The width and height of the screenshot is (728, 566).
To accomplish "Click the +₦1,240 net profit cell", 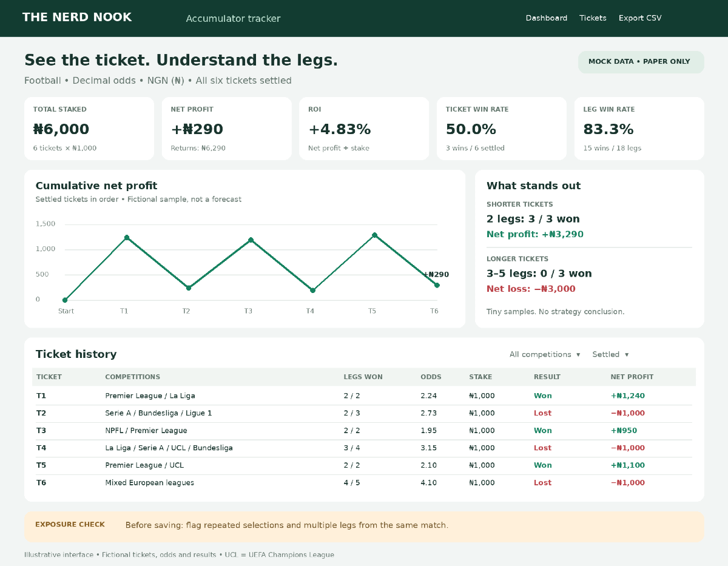I will pos(628,396).
